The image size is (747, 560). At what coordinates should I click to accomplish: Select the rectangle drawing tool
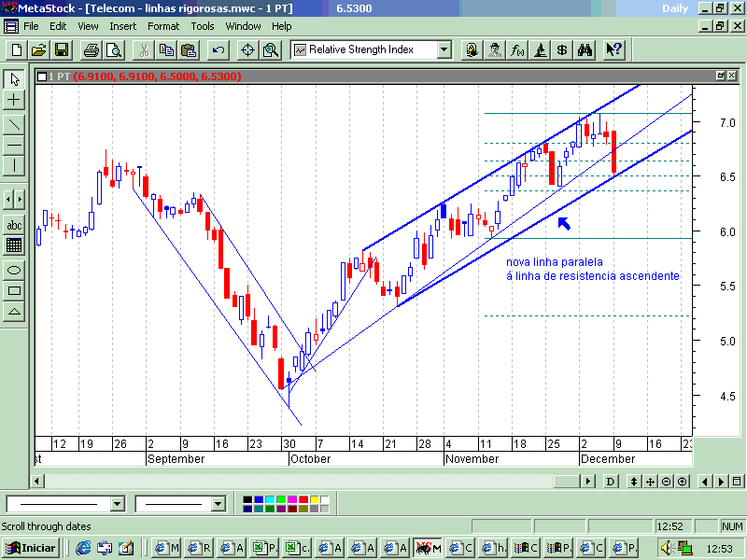pyautogui.click(x=14, y=290)
